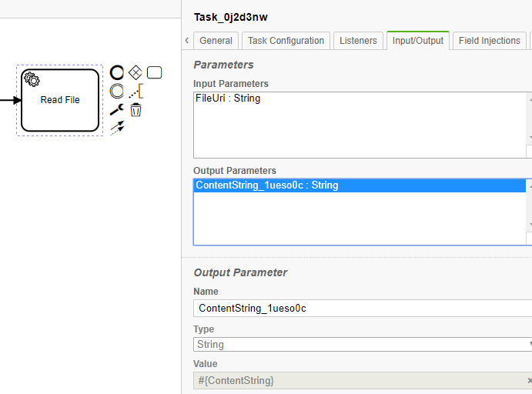Image resolution: width=532 pixels, height=394 pixels.
Task: Add a text annotation to Read File
Action: click(136, 92)
